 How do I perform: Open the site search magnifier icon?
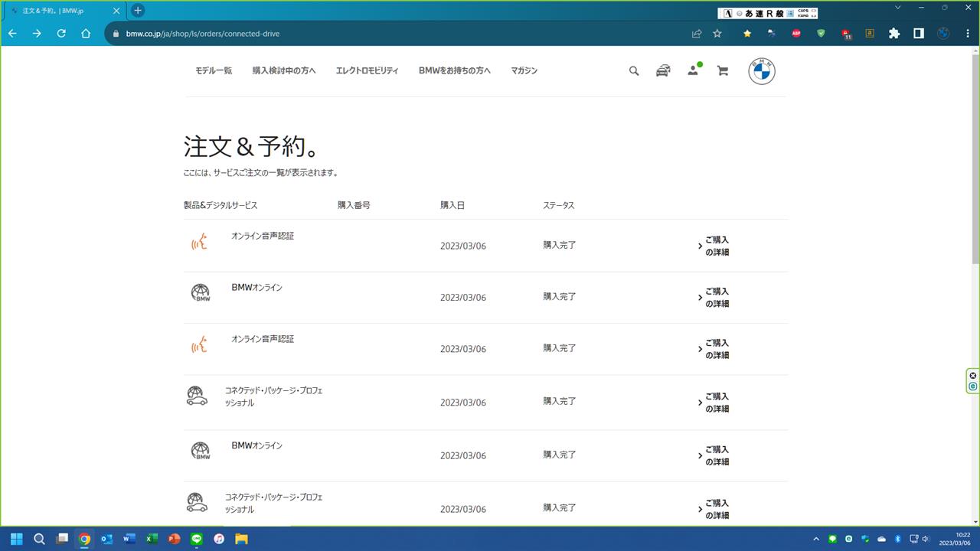coord(634,70)
